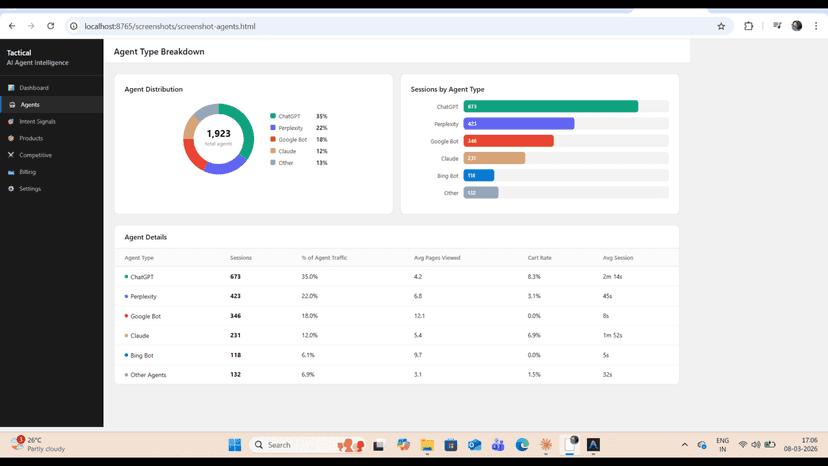828x466 pixels.
Task: Open Microsoft Store from the taskbar
Action: (x=450, y=445)
